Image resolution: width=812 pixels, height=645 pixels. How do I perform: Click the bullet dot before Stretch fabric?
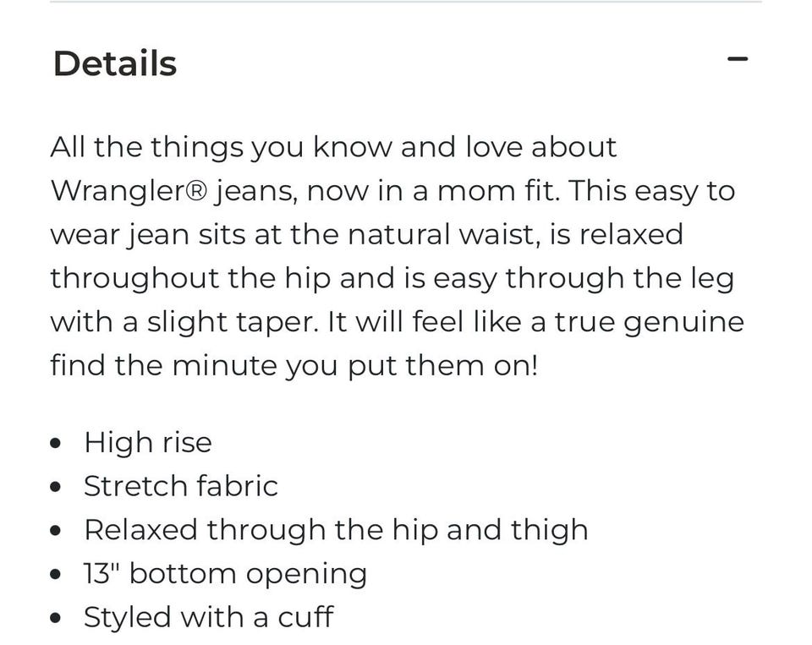[56, 487]
